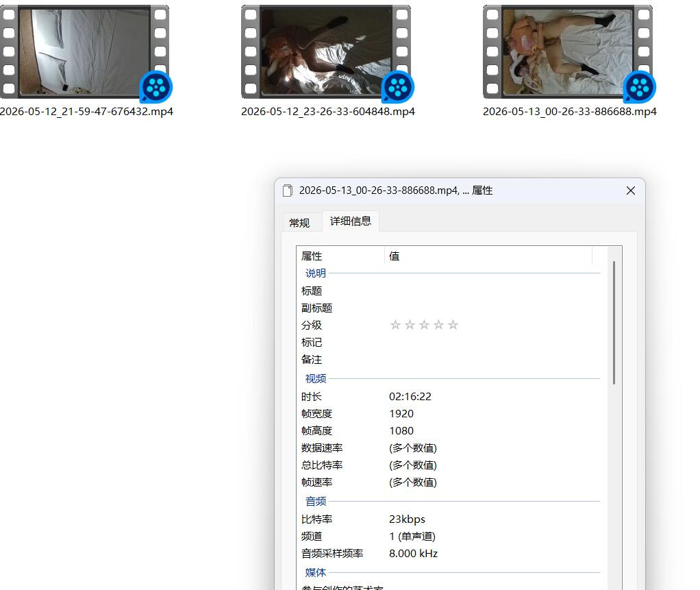Viewport: 700px width, 590px height.
Task: Click the media player badge on 21-59-47 video
Action: (155, 87)
